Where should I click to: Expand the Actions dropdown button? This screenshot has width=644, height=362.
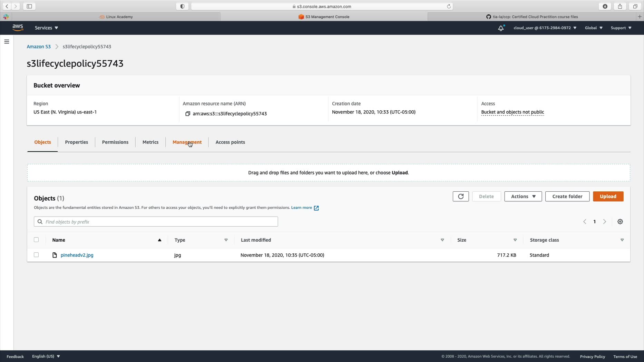point(523,197)
